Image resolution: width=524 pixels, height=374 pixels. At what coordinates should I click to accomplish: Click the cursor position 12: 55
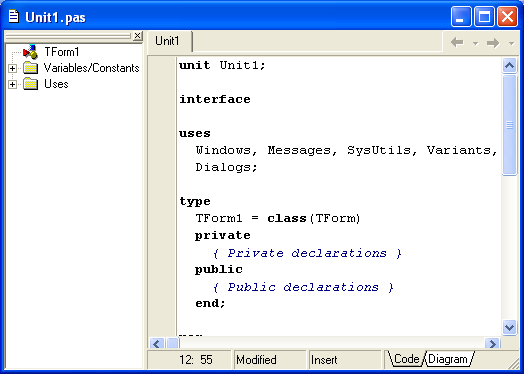196,360
